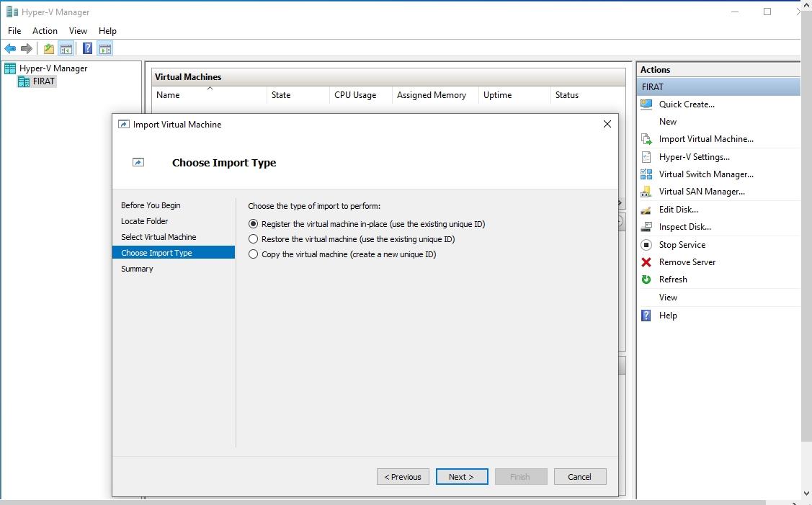Click the State column header
The height and width of the screenshot is (505, 812).
coord(298,95)
